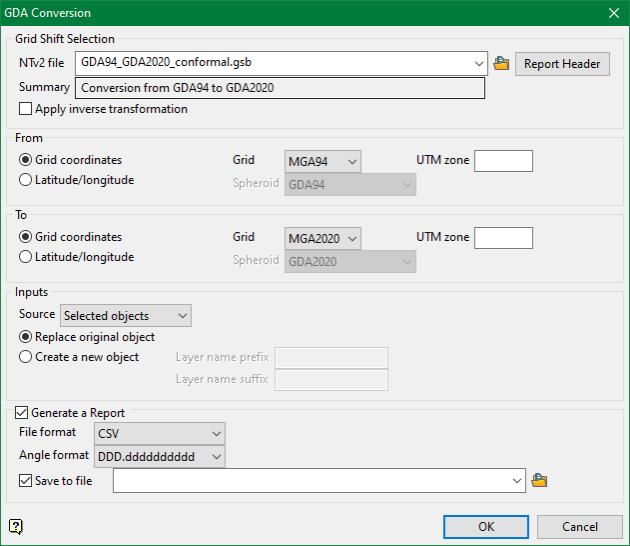Confirm with the OK button
Screen dimensions: 630x546
coord(486,527)
